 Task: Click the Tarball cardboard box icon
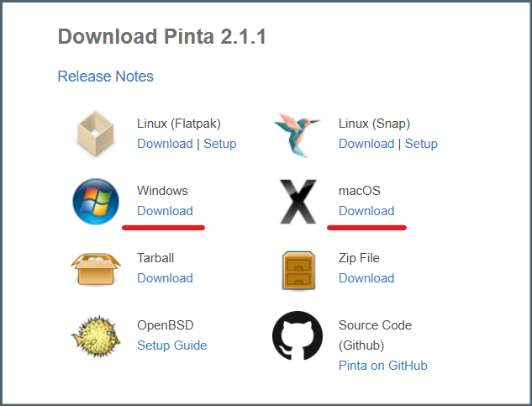tap(96, 269)
